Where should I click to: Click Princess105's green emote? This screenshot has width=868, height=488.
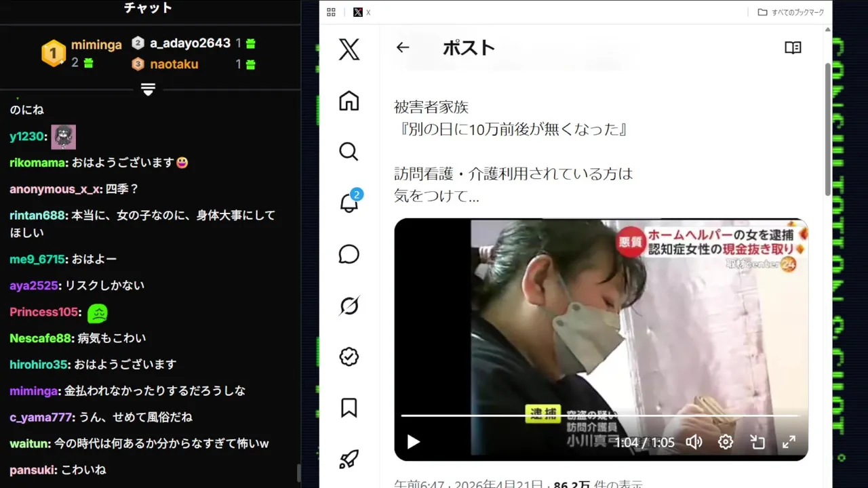pos(98,312)
